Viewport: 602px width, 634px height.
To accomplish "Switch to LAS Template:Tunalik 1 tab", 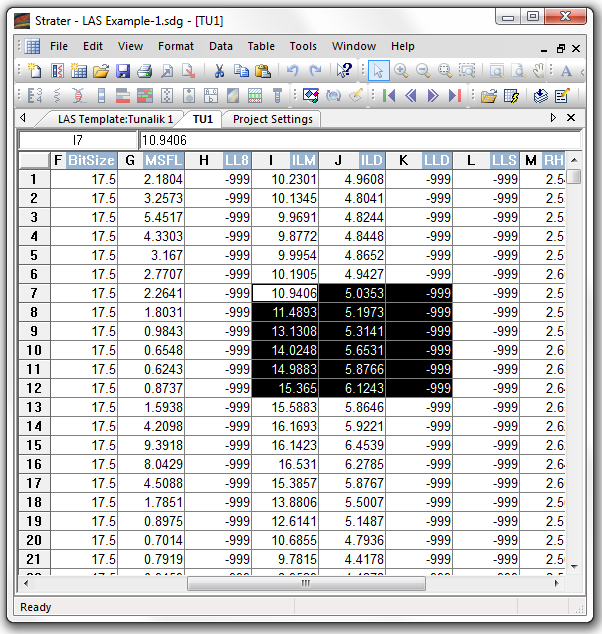I will click(116, 119).
